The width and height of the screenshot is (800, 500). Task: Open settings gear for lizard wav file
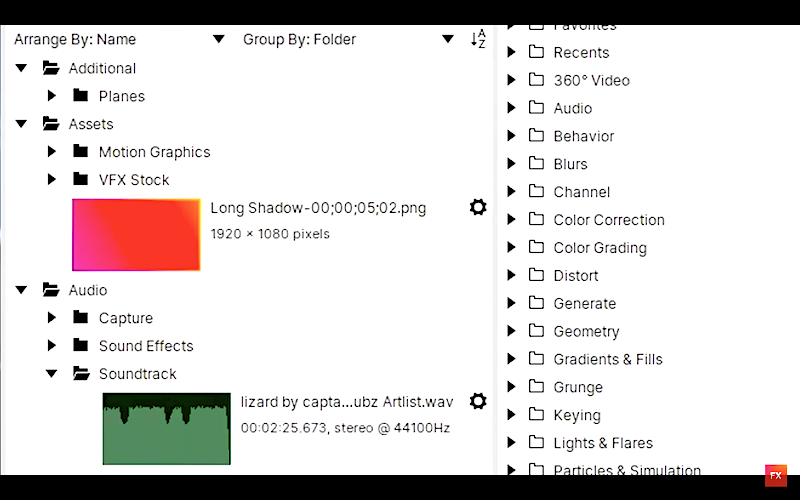(478, 401)
